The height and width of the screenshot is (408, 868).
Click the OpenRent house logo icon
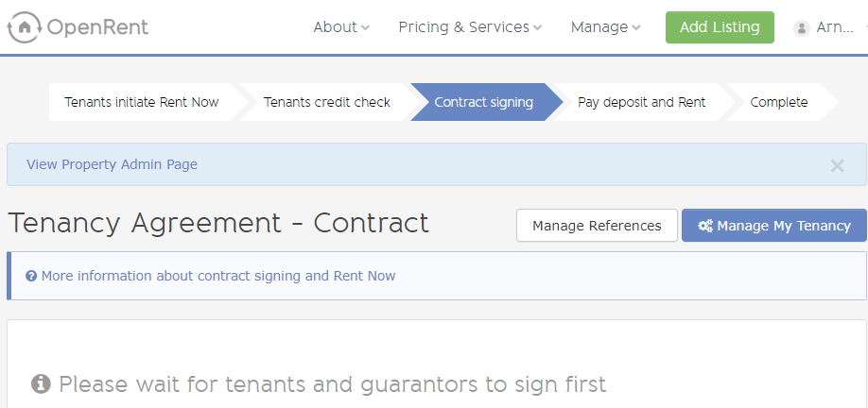[x=25, y=27]
